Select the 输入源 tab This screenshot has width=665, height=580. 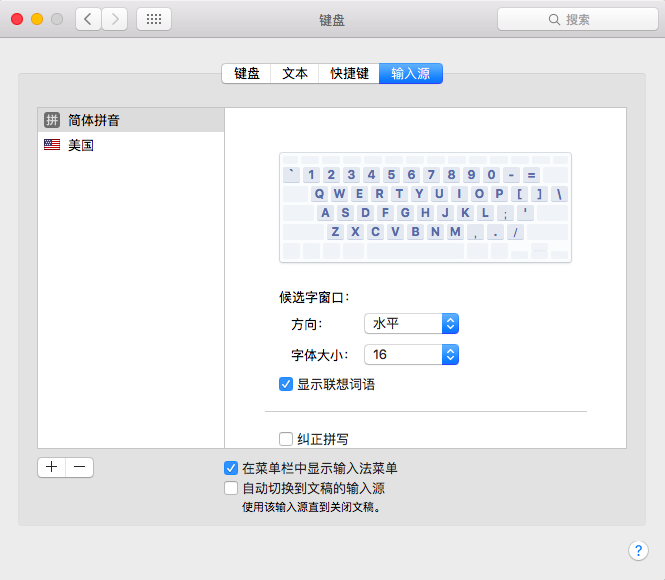(x=411, y=73)
